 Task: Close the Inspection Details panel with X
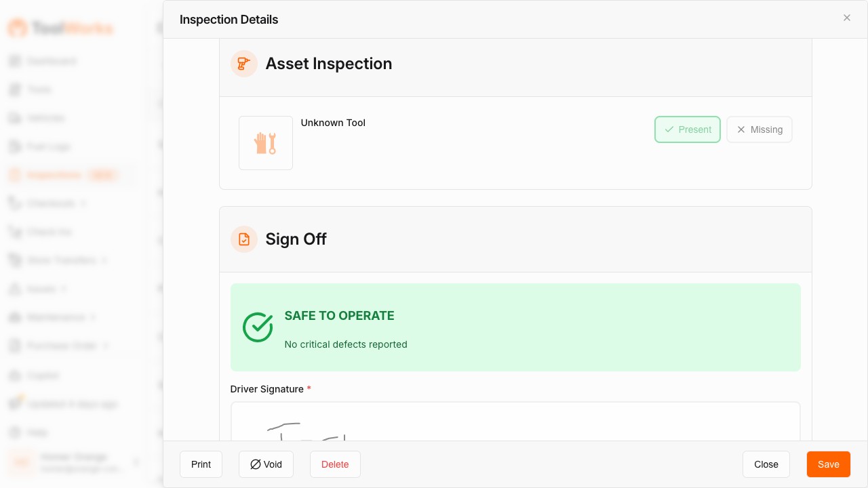click(846, 18)
